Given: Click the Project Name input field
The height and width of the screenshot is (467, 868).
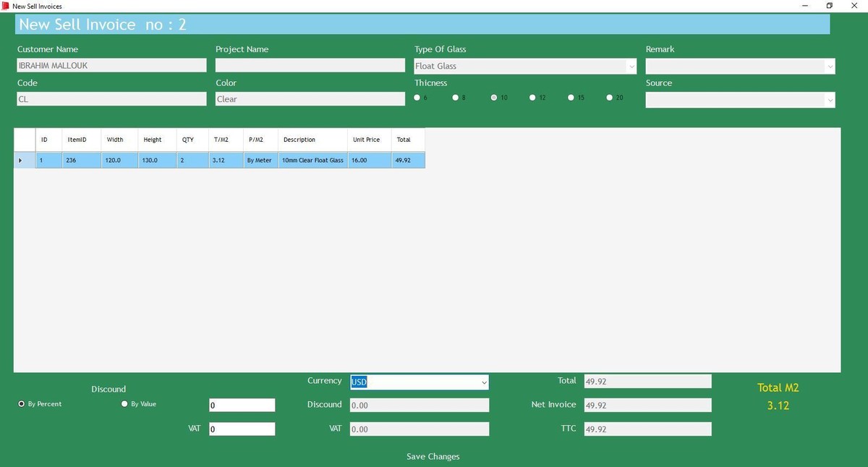Looking at the screenshot, I should (310, 65).
